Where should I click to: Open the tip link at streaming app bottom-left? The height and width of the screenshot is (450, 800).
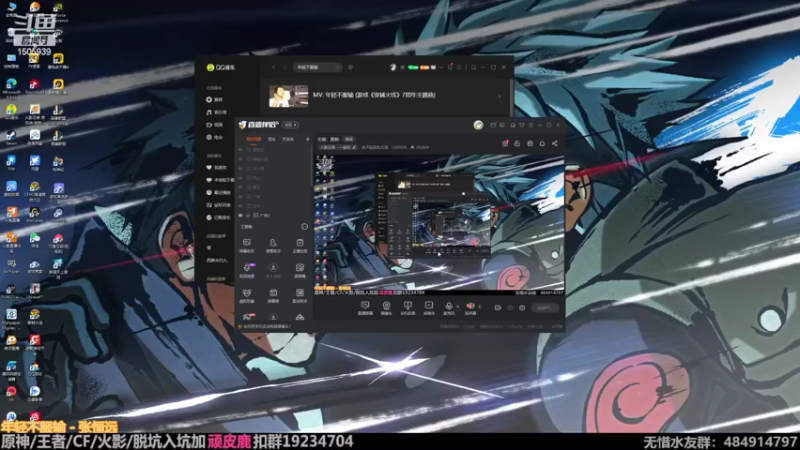[266, 327]
